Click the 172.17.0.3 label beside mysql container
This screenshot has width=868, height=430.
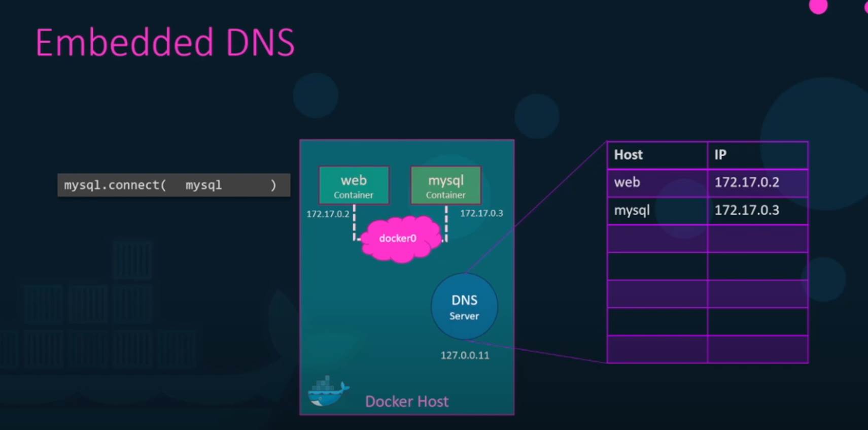pos(481,213)
